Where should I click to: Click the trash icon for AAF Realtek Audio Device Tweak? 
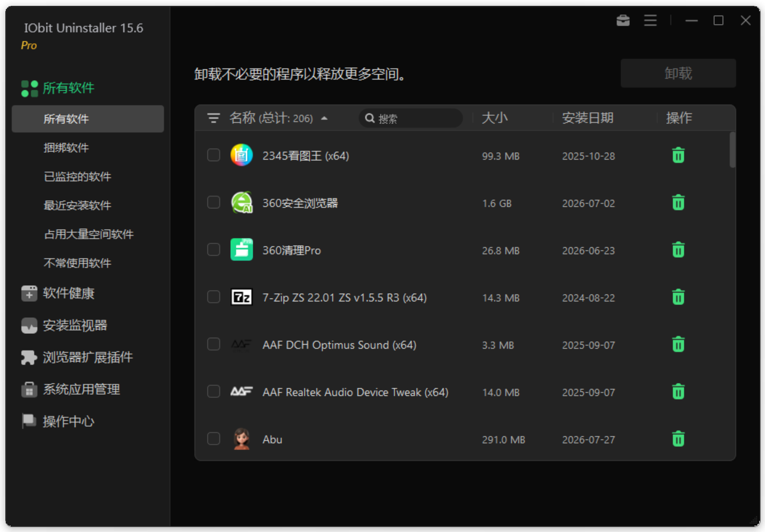click(678, 392)
